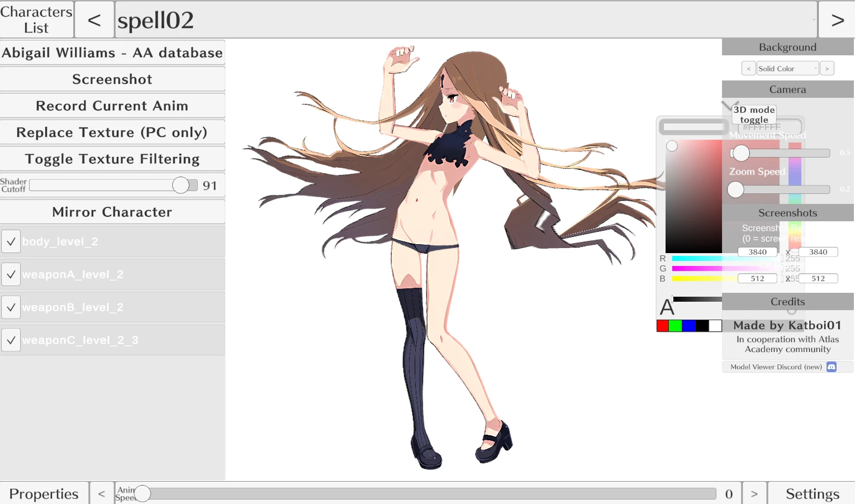Increase animation speed with bottom right arrow

pyautogui.click(x=754, y=493)
